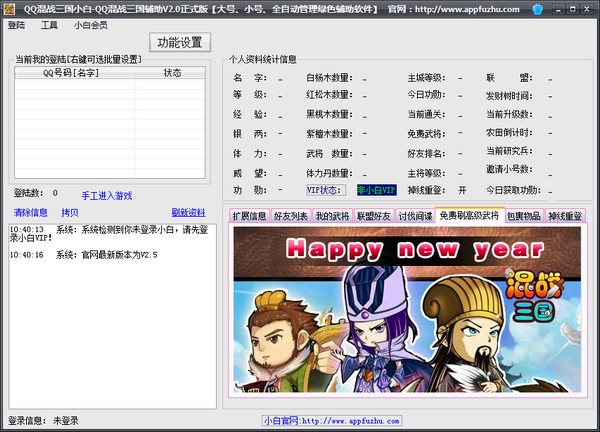The width and height of the screenshot is (600, 432).
Task: Click the 登陆数 count label
Action: point(36,193)
